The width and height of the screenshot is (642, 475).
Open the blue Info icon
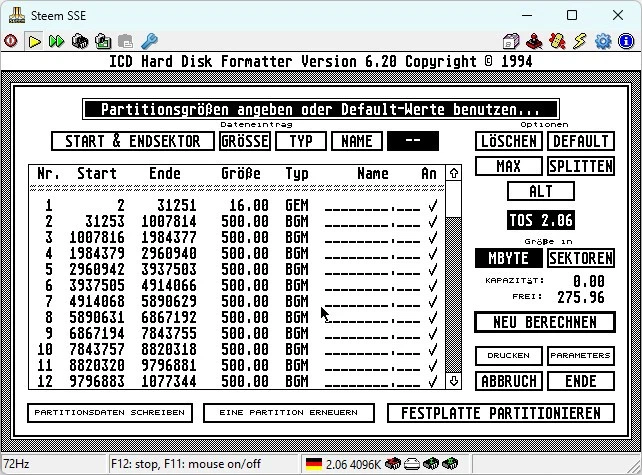pyautogui.click(x=626, y=41)
